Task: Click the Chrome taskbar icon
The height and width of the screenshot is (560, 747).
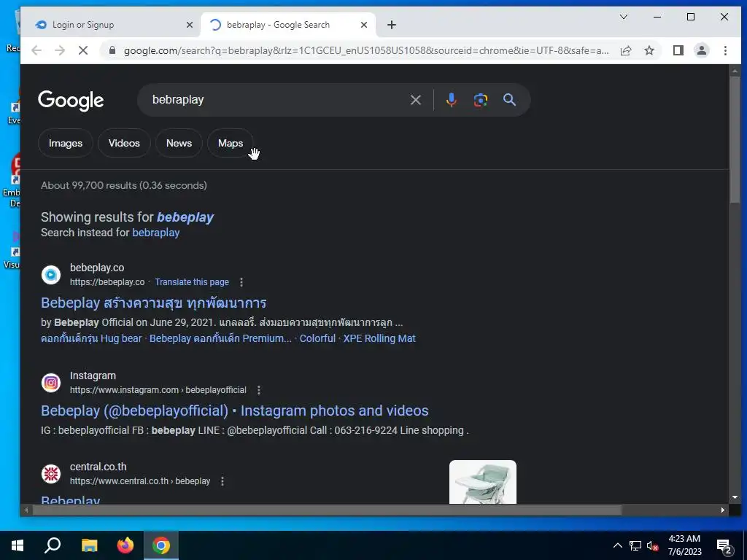Action: (x=161, y=545)
